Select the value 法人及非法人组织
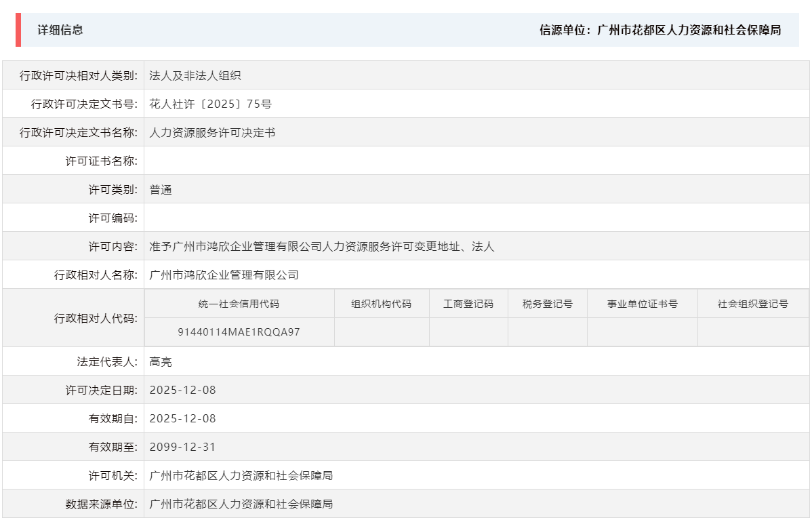The width and height of the screenshot is (812, 520). click(x=196, y=75)
